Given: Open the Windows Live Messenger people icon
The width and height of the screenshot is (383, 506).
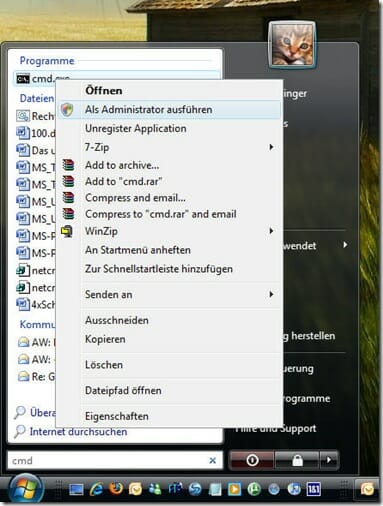Looking at the screenshot, I should [155, 489].
